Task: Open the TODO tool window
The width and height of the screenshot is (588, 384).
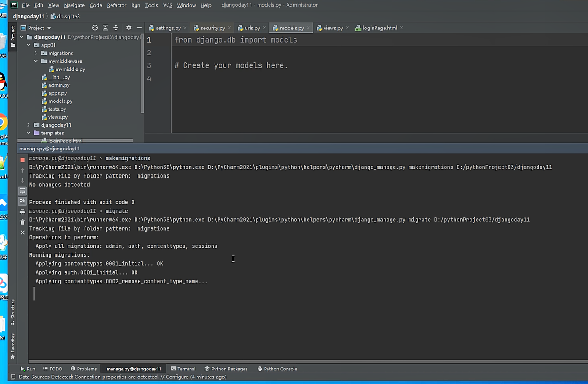Action: click(53, 369)
